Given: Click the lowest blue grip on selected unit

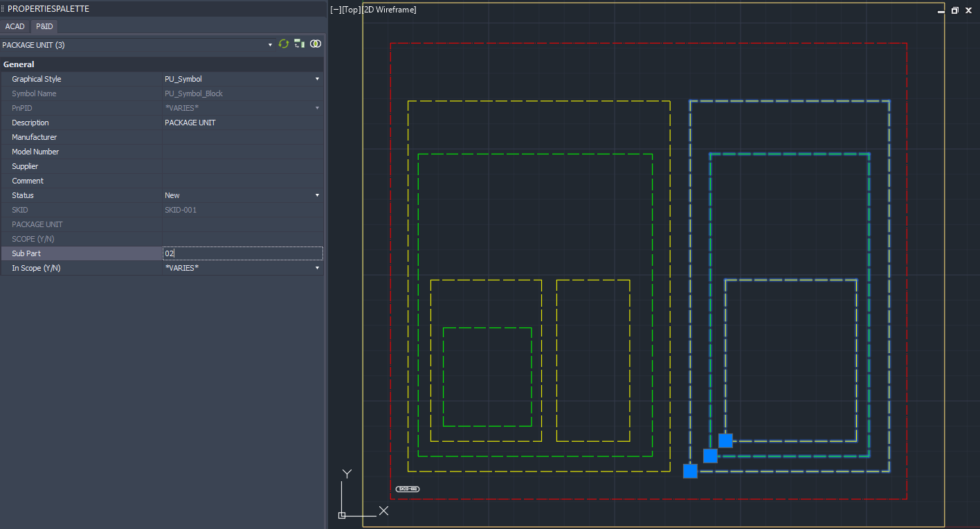Looking at the screenshot, I should pos(690,471).
